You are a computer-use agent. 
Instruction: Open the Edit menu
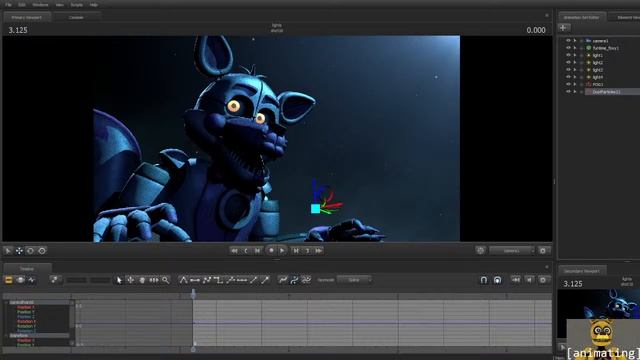(x=22, y=5)
